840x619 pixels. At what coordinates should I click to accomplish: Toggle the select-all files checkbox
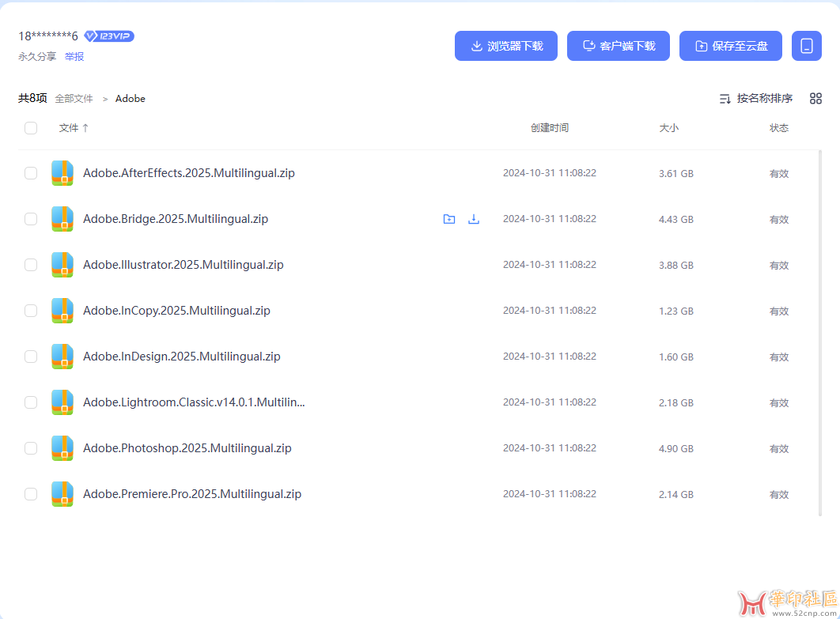(31, 128)
